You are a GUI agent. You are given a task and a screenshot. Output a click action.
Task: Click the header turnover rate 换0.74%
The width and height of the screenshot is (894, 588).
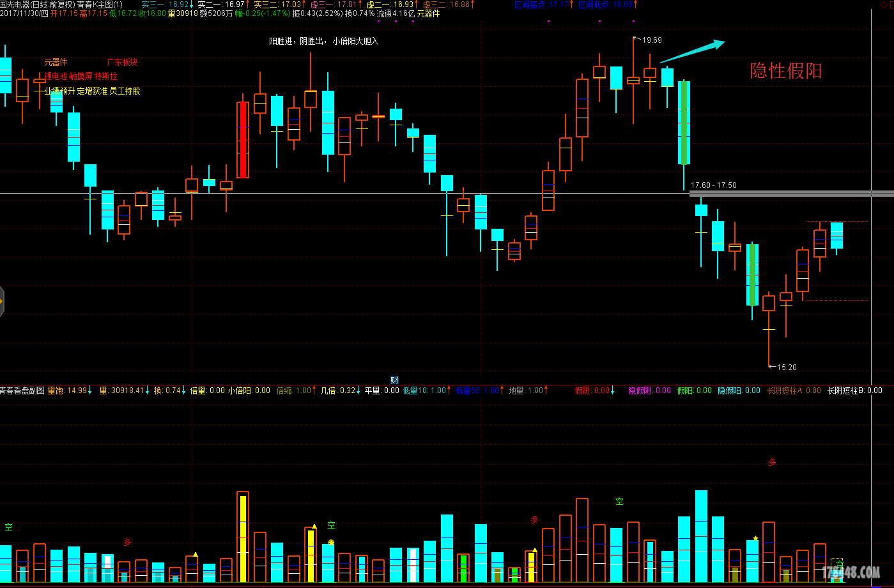tap(360, 13)
